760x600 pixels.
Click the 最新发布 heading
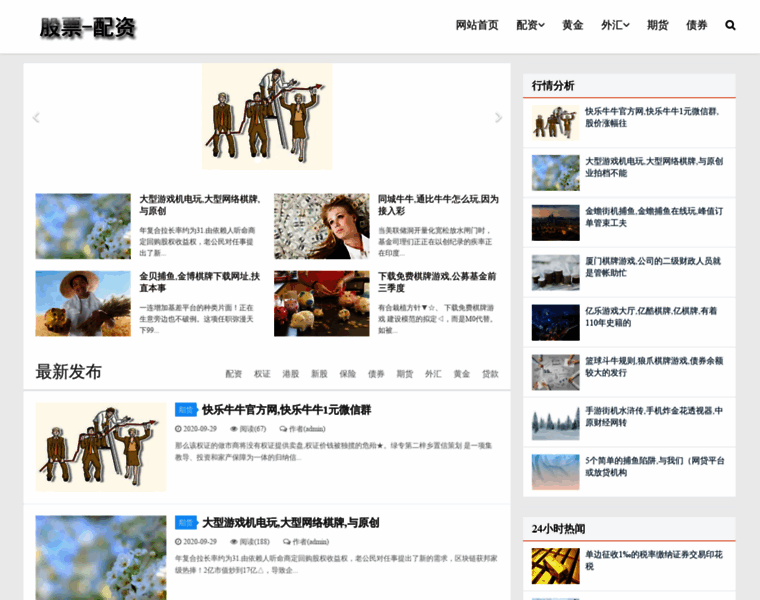(68, 372)
